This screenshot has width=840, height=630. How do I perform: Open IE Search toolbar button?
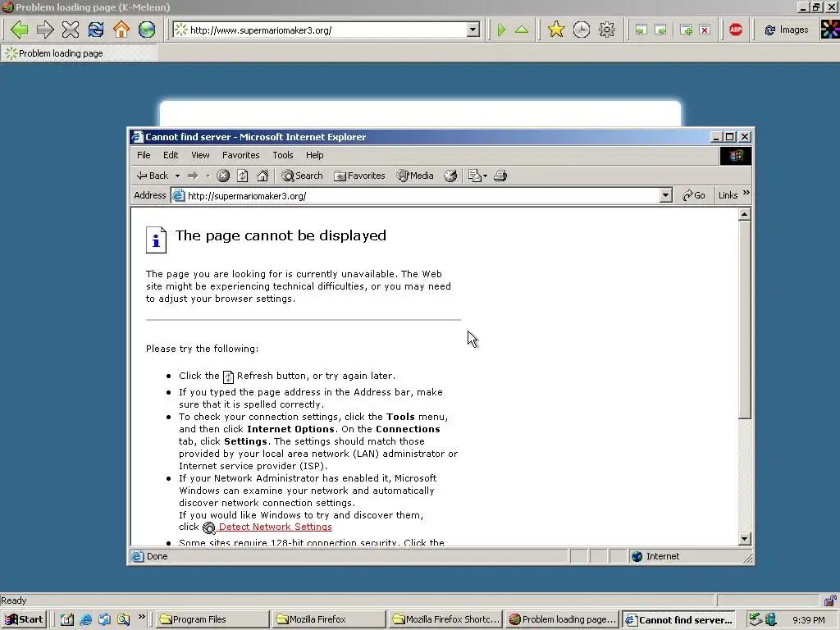click(302, 176)
